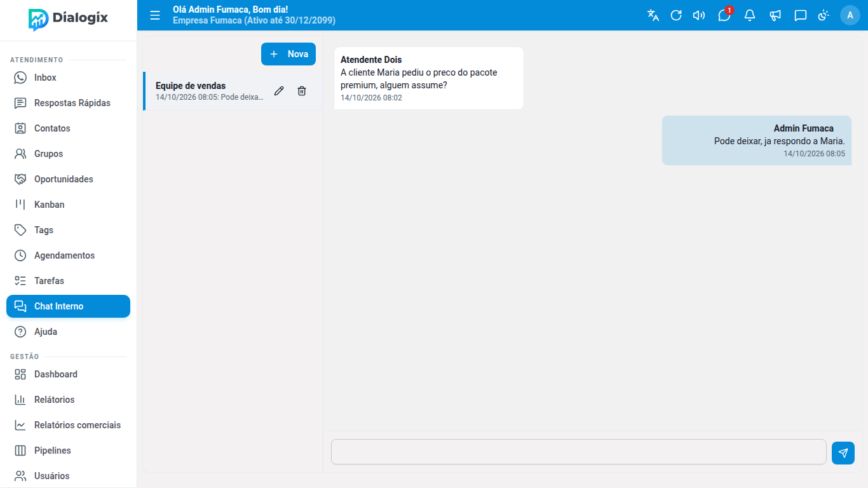The height and width of the screenshot is (488, 868).
Task: Create a new chat with Nova button
Action: point(288,54)
